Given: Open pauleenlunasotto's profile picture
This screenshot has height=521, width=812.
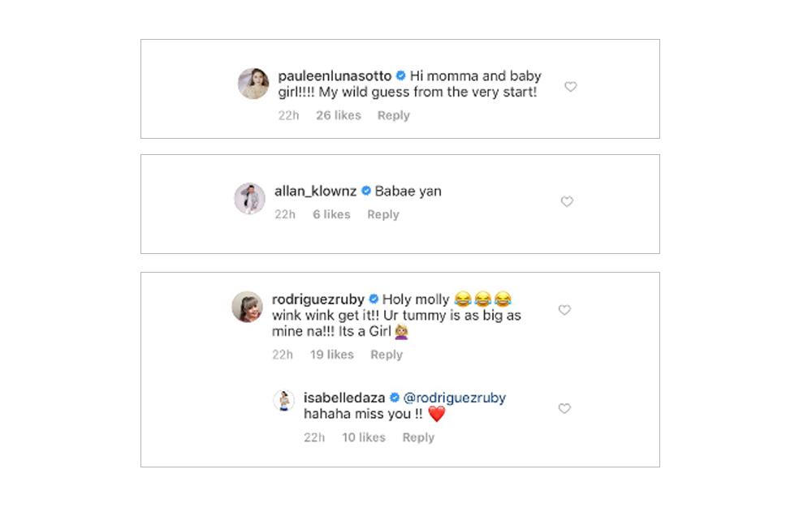Looking at the screenshot, I should click(x=253, y=84).
